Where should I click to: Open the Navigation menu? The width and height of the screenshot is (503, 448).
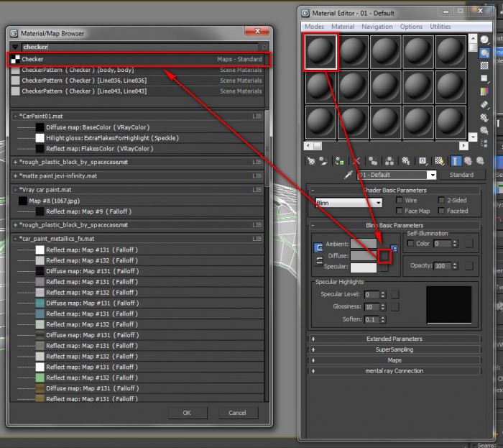(377, 27)
